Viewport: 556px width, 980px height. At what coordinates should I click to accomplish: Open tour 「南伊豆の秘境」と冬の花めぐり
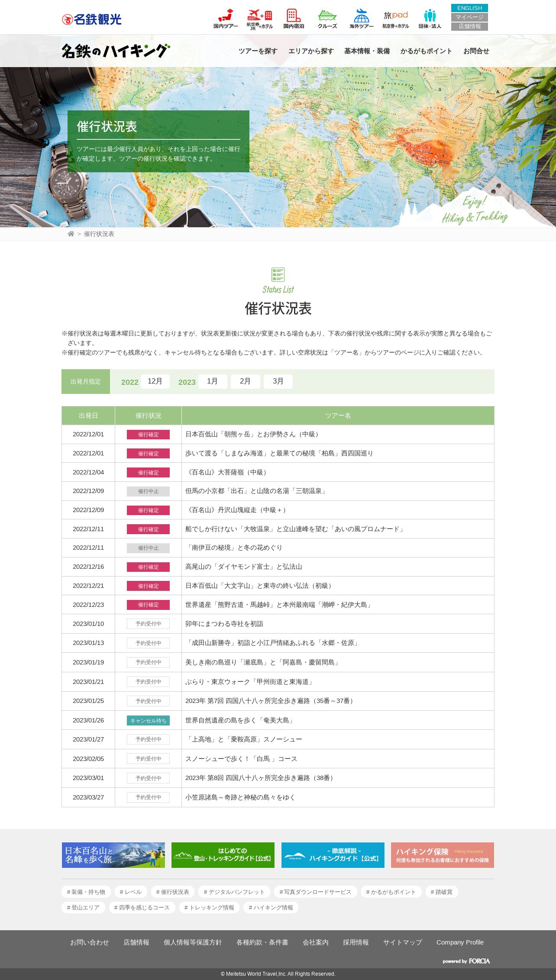click(x=234, y=548)
